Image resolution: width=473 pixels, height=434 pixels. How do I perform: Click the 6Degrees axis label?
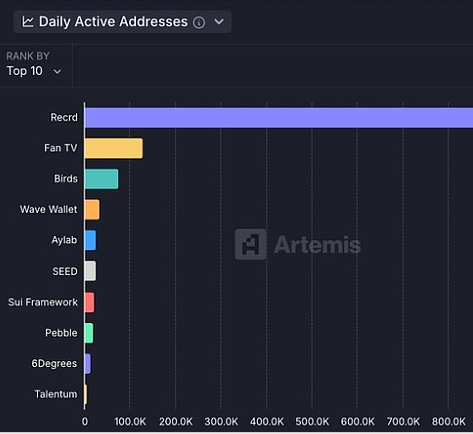(x=54, y=364)
